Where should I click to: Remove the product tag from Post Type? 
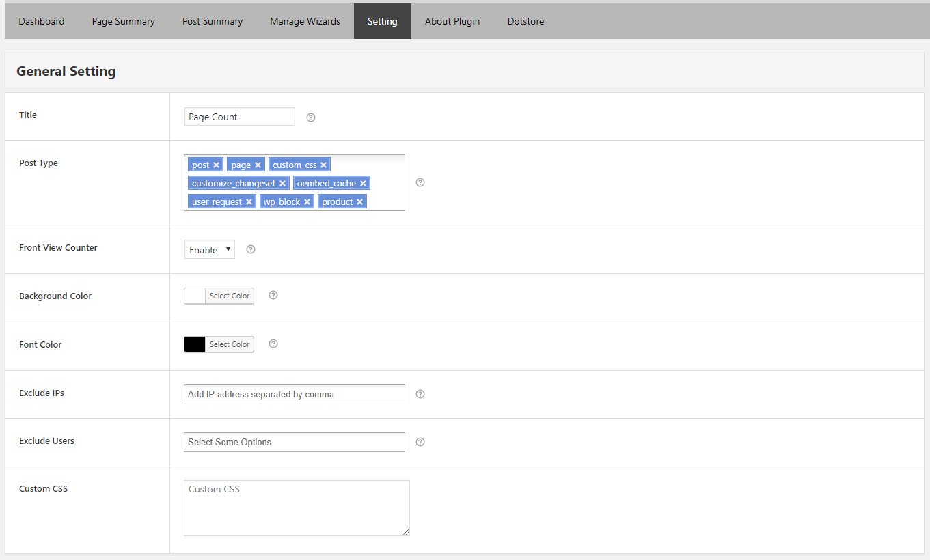tap(360, 202)
